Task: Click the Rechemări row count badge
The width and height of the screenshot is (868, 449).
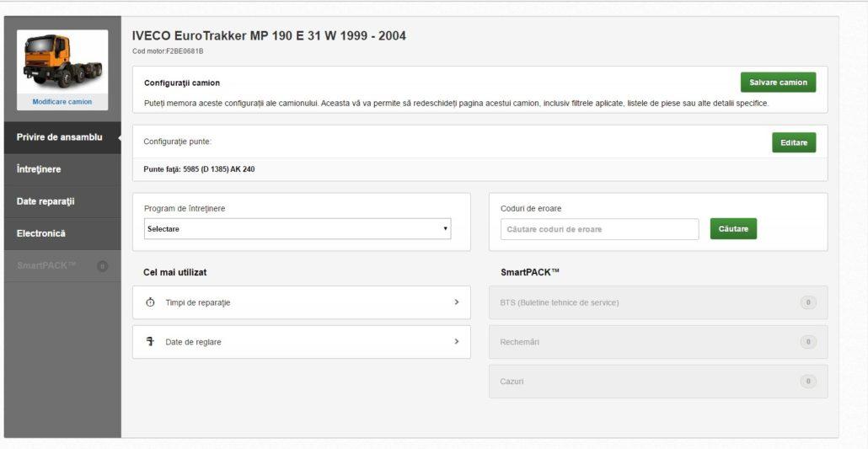Action: point(807,342)
